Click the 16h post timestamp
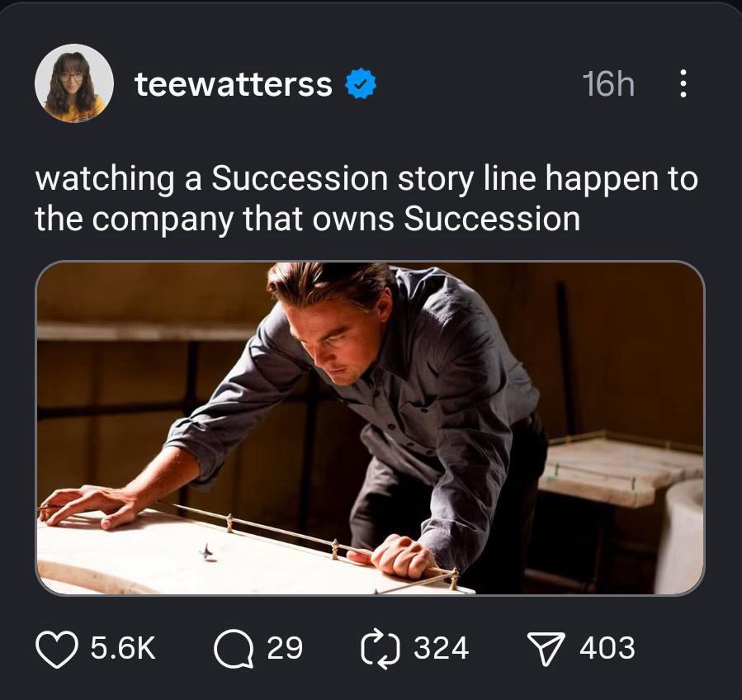This screenshot has height=700, width=742. 607,83
